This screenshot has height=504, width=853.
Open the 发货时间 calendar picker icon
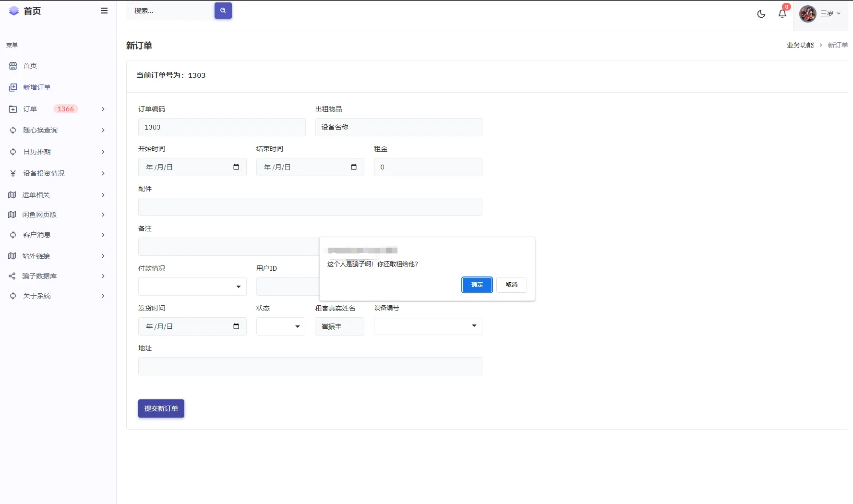point(236,326)
